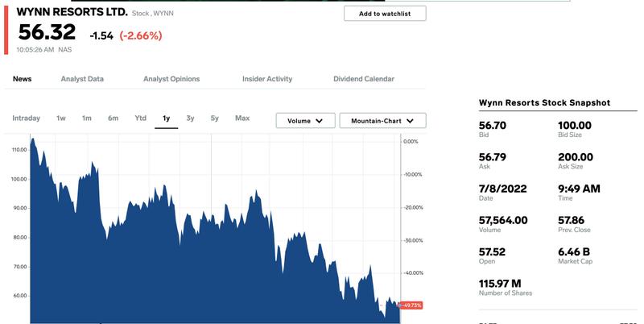Click the -30.00% percent axis label
Viewport: 644px width, 324px height.
coord(413,240)
